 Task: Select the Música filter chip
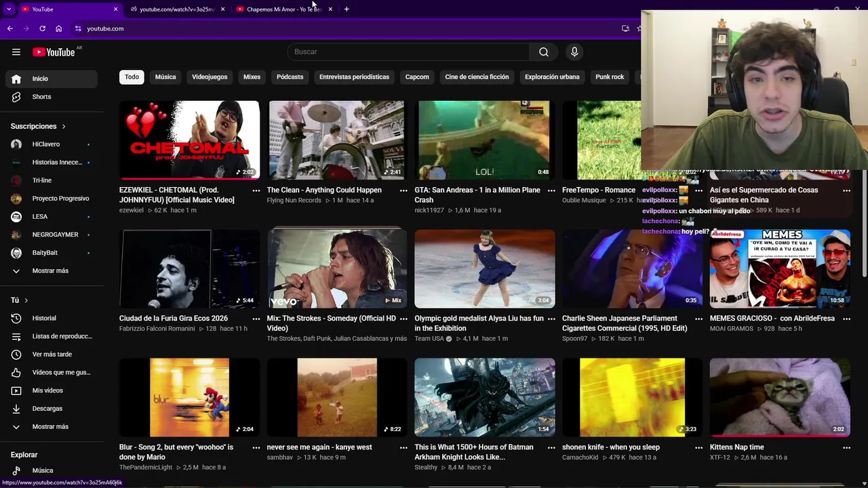(x=165, y=77)
